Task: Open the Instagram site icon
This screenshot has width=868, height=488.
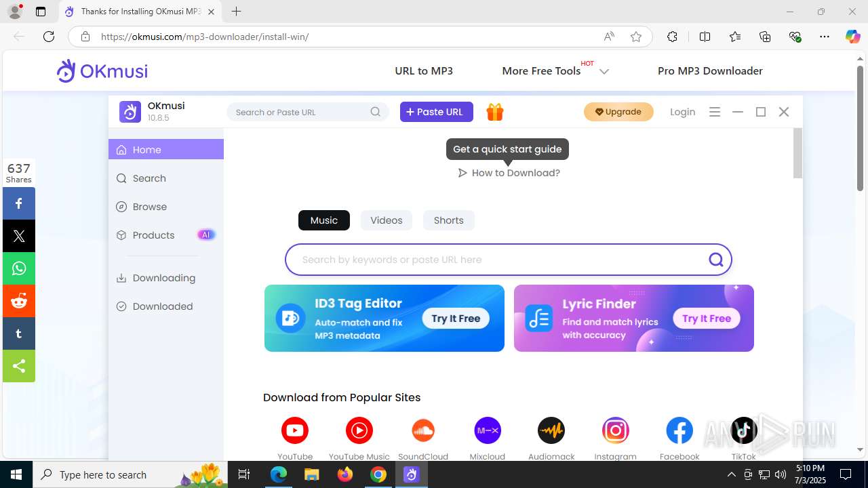Action: tap(616, 430)
